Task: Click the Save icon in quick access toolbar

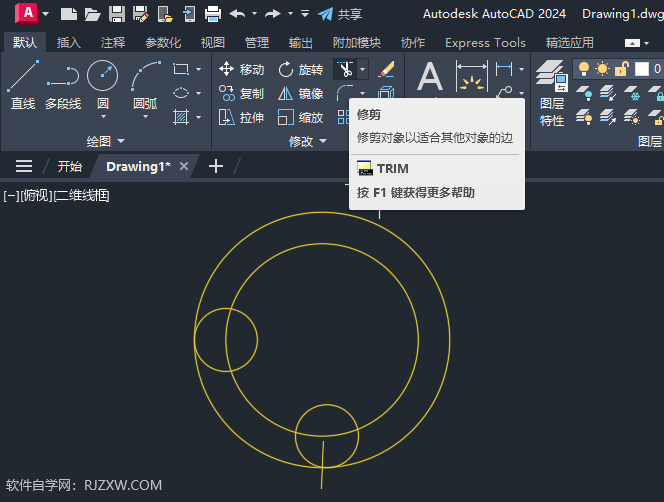Action: pos(116,14)
